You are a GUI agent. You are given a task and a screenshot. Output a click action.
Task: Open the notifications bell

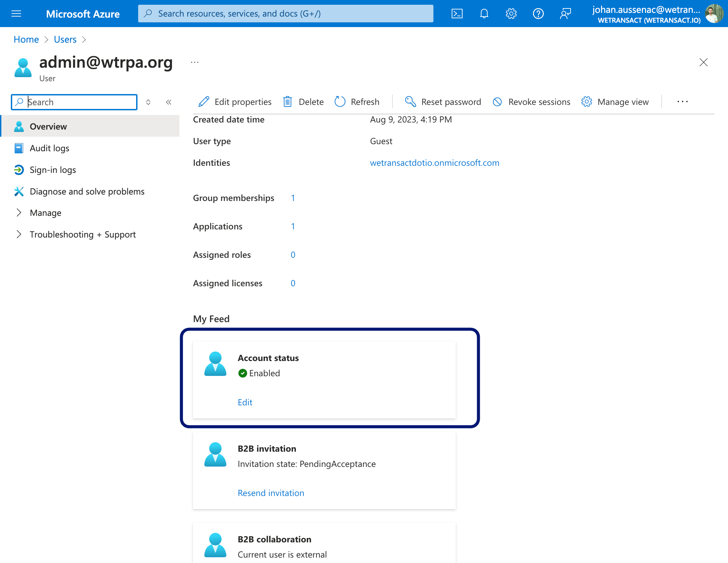[484, 14]
